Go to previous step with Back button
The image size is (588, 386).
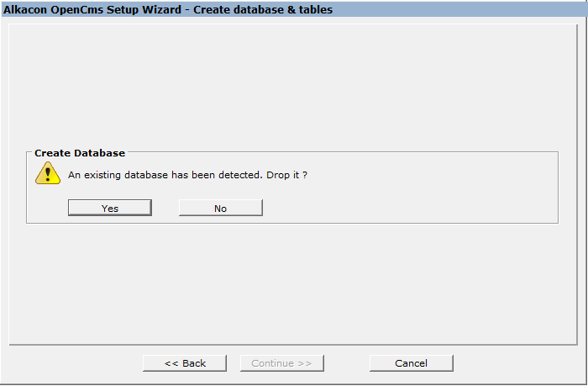pyautogui.click(x=185, y=363)
